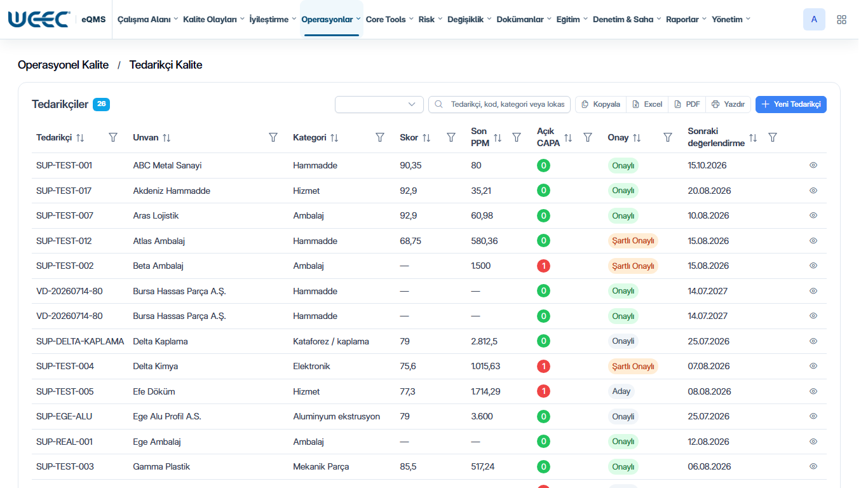Filter the Açık CAPA column
The width and height of the screenshot is (868, 488).
588,137
